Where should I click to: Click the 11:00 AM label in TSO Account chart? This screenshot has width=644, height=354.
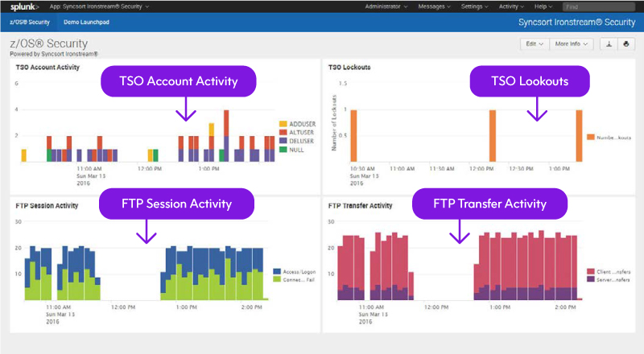[x=89, y=169]
